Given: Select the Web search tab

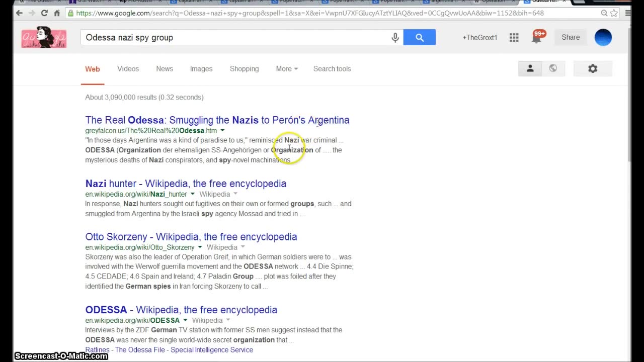Looking at the screenshot, I should coord(93,69).
